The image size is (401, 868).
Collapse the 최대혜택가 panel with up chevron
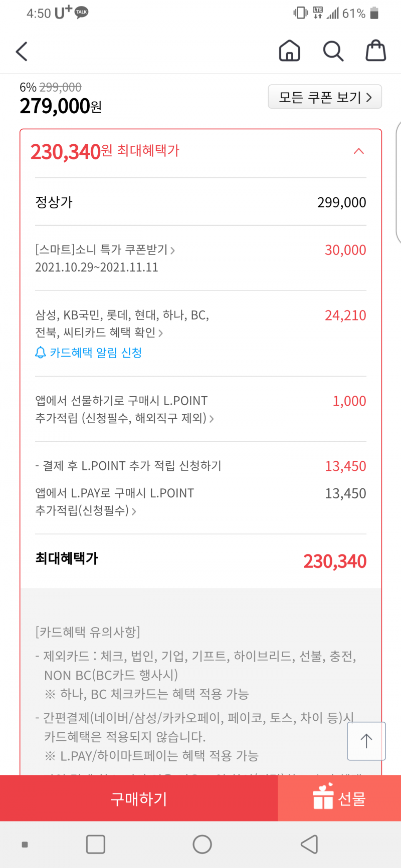click(x=359, y=151)
